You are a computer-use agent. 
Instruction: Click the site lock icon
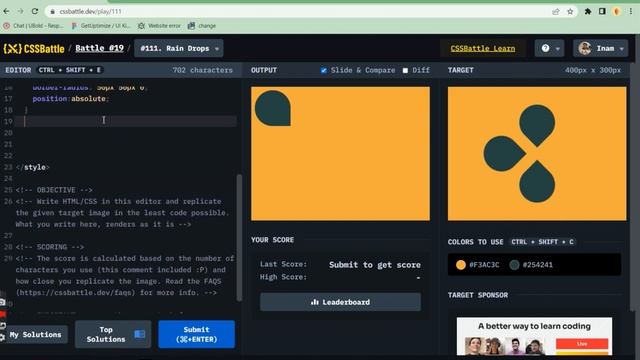(x=53, y=12)
